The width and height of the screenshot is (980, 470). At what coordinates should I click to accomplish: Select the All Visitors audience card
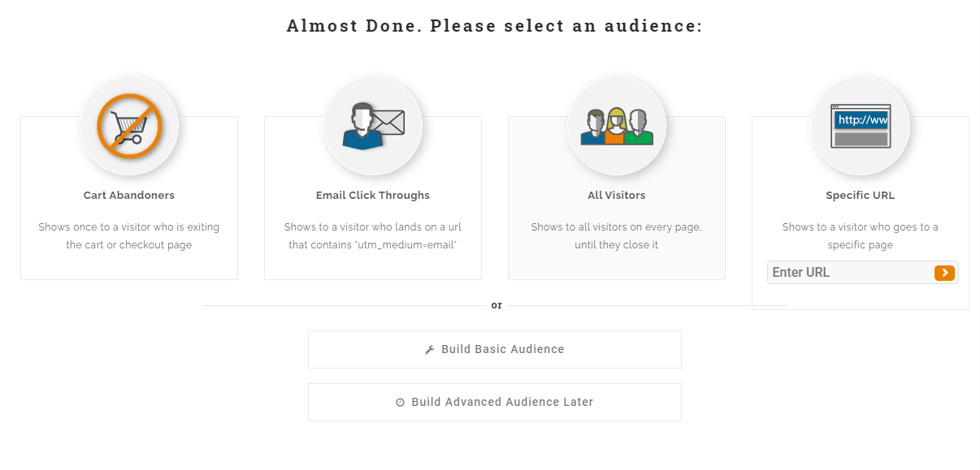(x=616, y=219)
